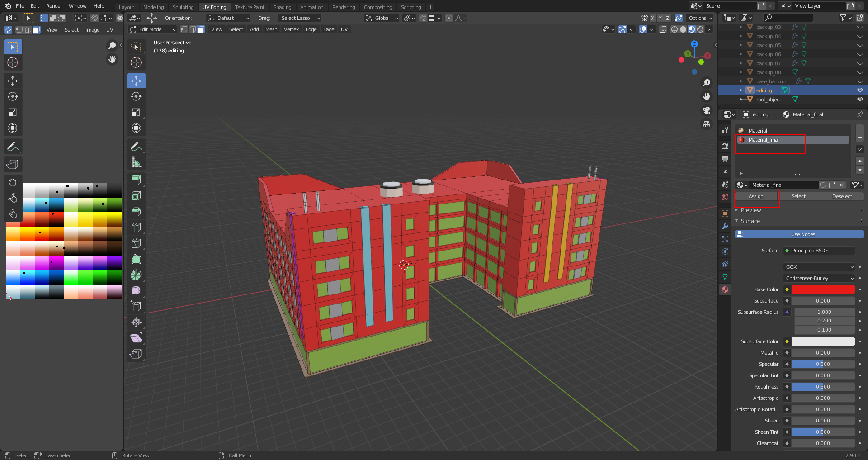Click the red Base Color swatch
This screenshot has width=868, height=460.
tap(823, 289)
